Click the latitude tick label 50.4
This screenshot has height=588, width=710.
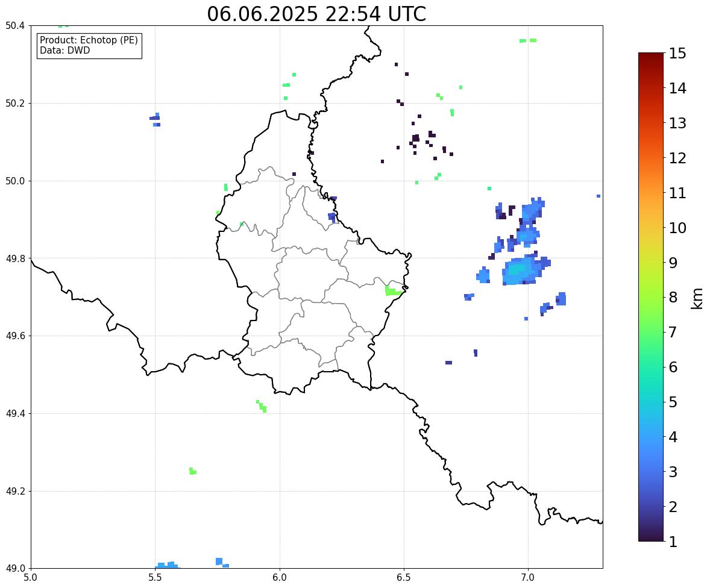15,26
